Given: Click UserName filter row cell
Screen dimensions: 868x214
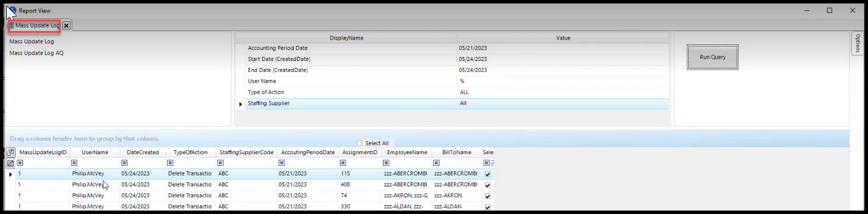Looking at the screenshot, I should [x=95, y=163].
